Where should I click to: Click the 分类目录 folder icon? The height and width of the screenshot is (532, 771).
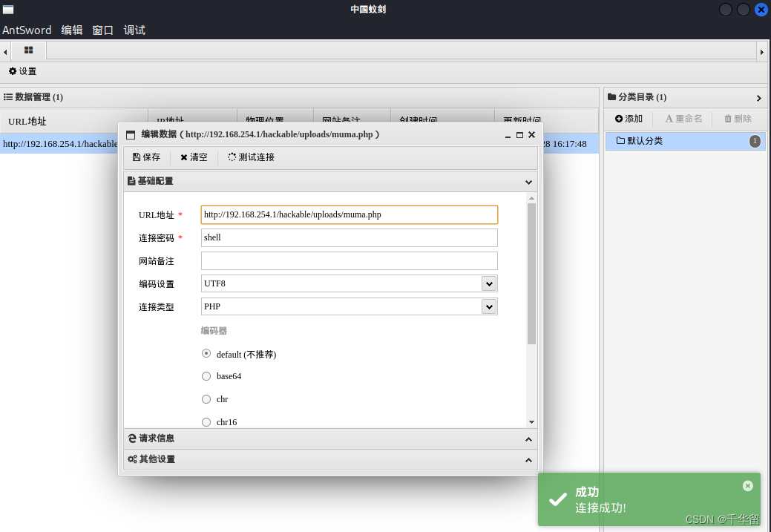click(611, 97)
